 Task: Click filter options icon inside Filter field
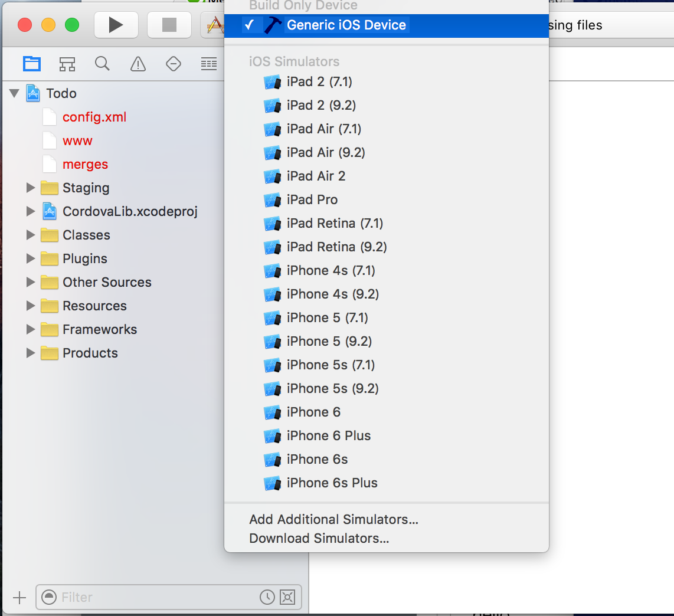click(x=49, y=597)
